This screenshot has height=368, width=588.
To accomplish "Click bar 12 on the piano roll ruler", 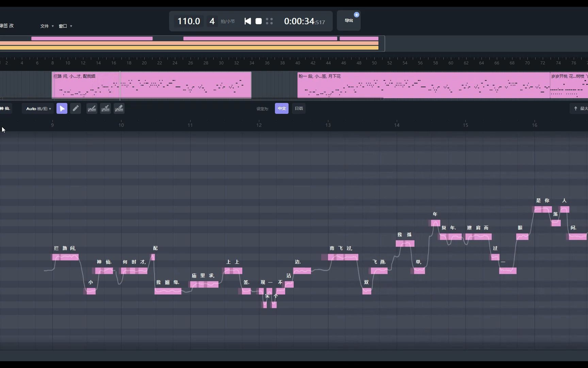I will tap(259, 125).
